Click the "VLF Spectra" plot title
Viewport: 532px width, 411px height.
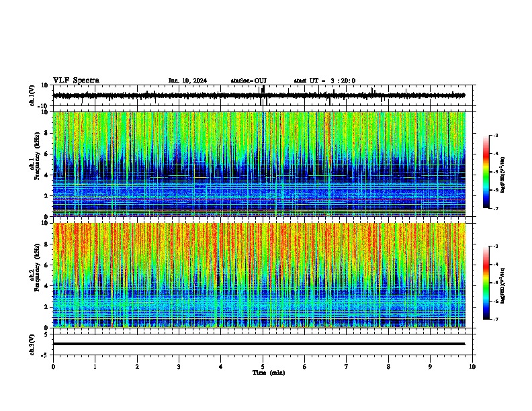[x=76, y=81]
